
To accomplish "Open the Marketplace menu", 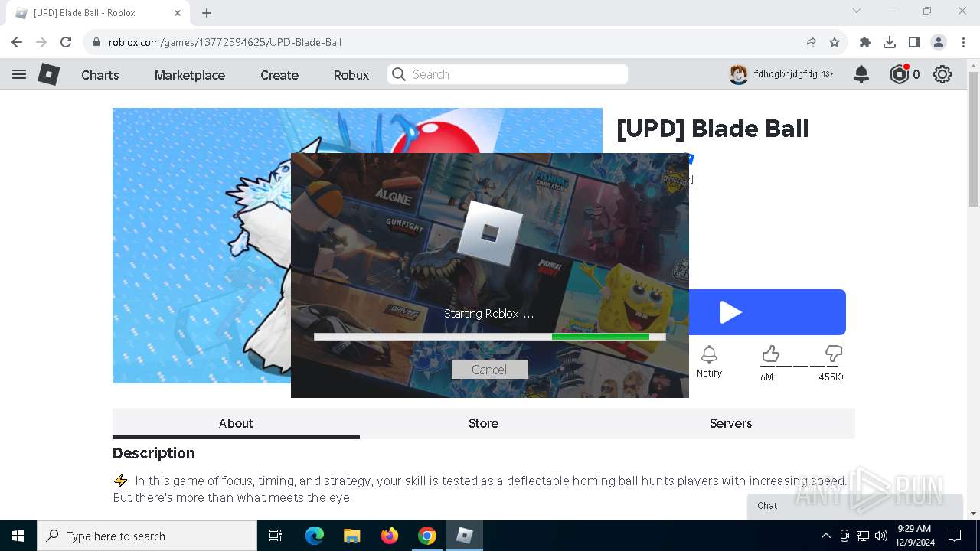I will tap(190, 75).
